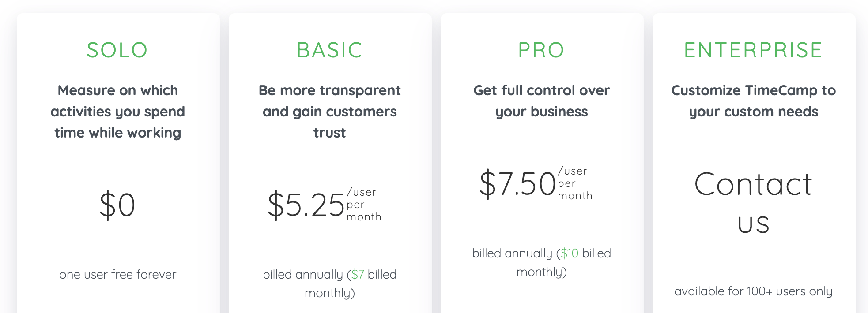This screenshot has width=868, height=313.
Task: Select the SOLO plan heading
Action: tap(117, 50)
